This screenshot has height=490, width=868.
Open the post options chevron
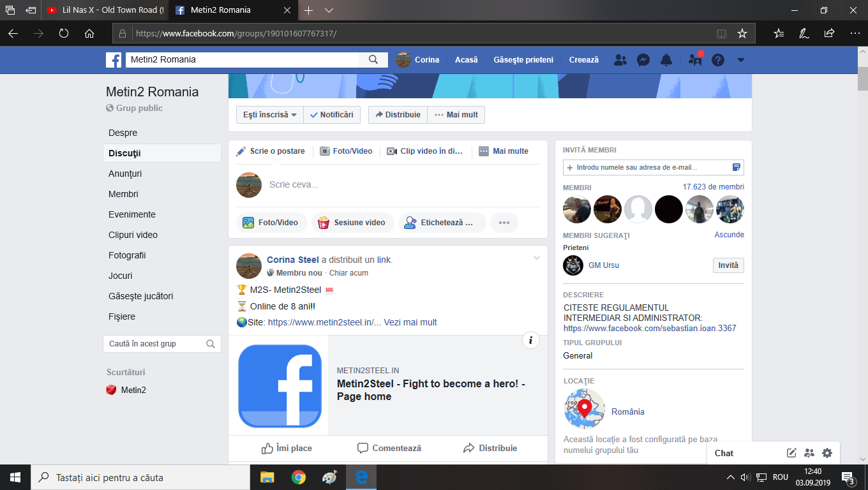(x=537, y=258)
